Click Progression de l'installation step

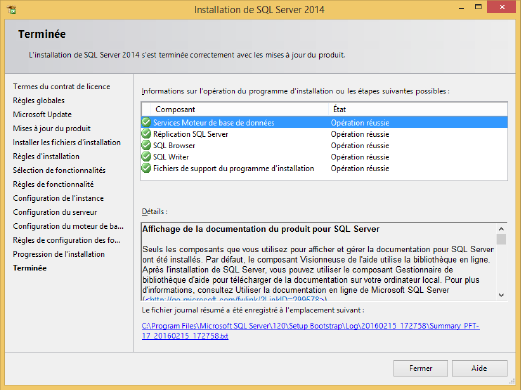pyautogui.click(x=59, y=254)
